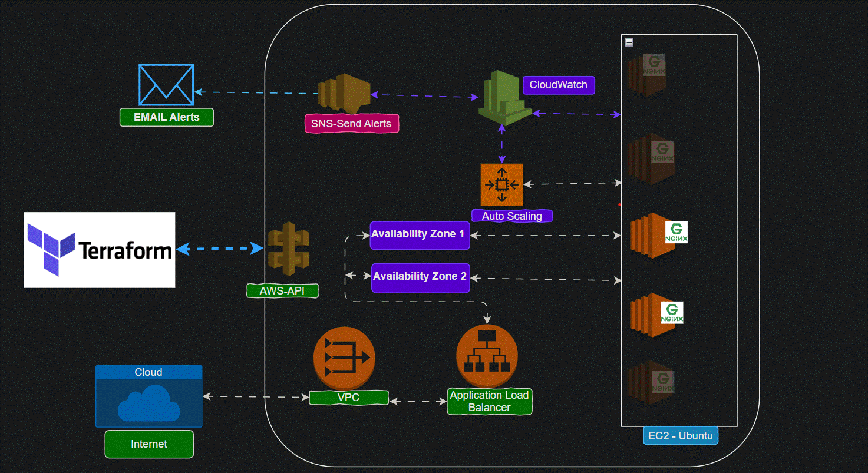Viewport: 868px width, 473px height.
Task: Click the email envelope icon
Action: point(166,85)
